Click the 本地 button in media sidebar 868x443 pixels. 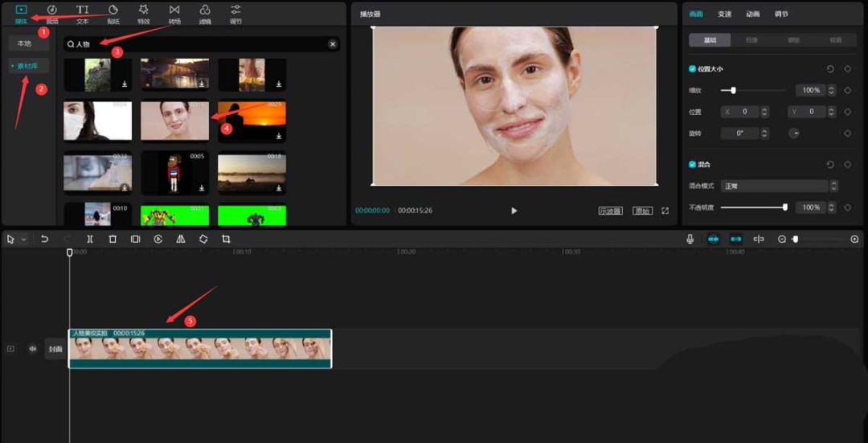click(x=24, y=43)
